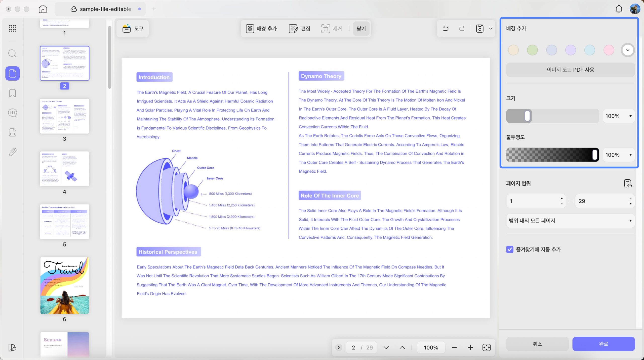Redo the last action
This screenshot has width=644, height=360.
pyautogui.click(x=462, y=29)
